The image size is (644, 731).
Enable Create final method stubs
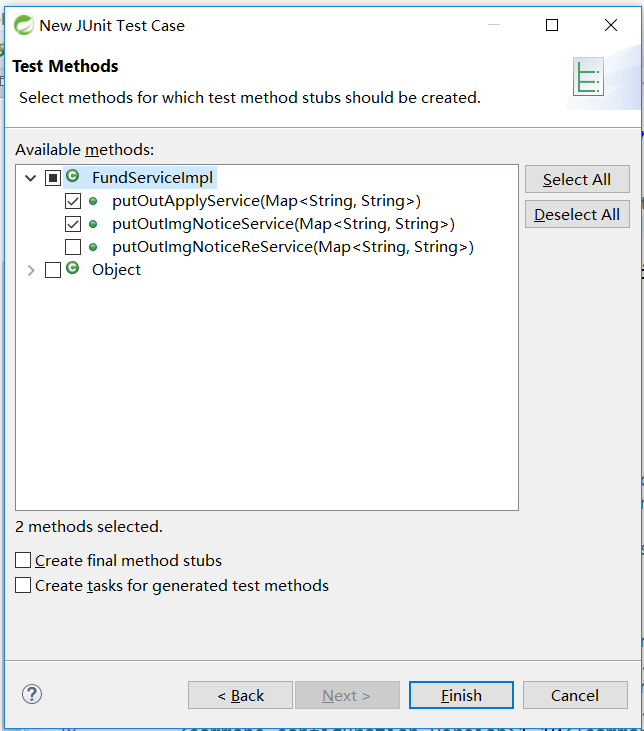coord(23,561)
